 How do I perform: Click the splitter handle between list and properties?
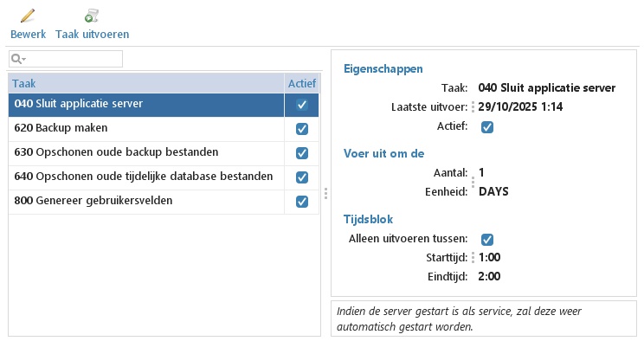point(325,193)
